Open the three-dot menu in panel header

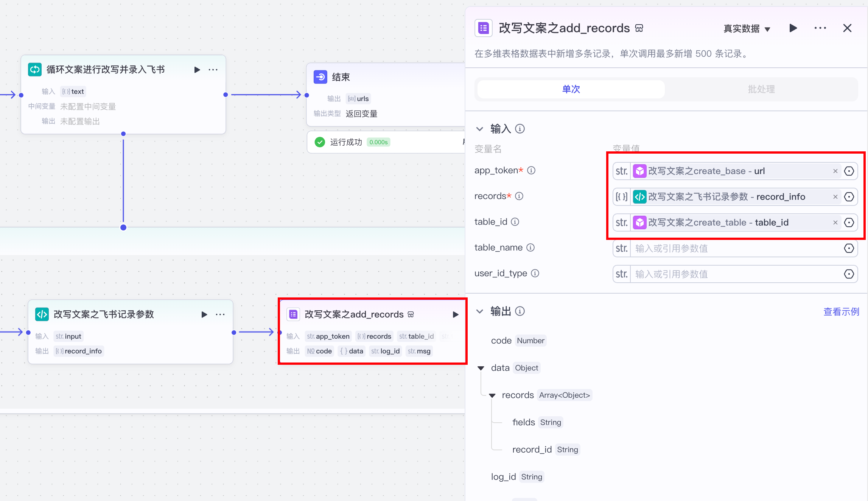820,28
